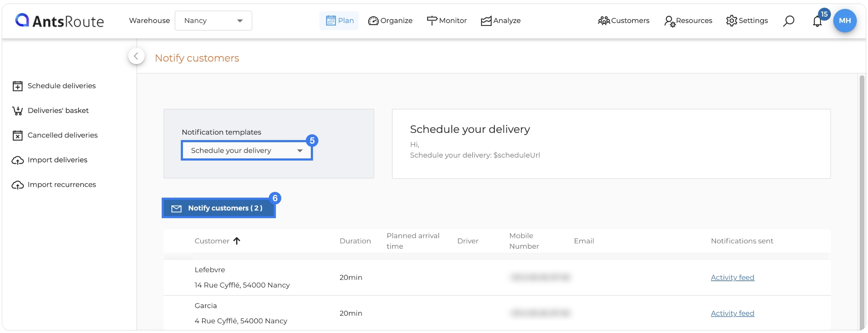The image size is (868, 333).
Task: Click the Duration column header
Action: (x=355, y=241)
